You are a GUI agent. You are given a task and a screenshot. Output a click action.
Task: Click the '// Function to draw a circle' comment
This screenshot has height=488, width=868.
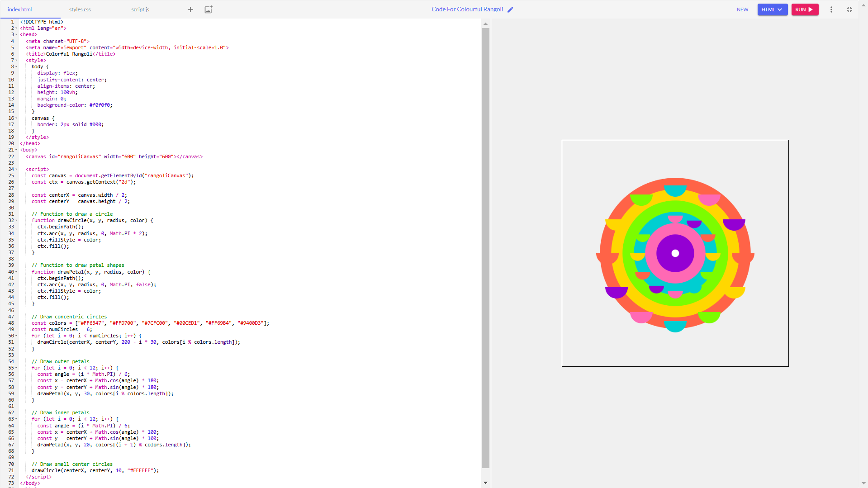pos(72,214)
